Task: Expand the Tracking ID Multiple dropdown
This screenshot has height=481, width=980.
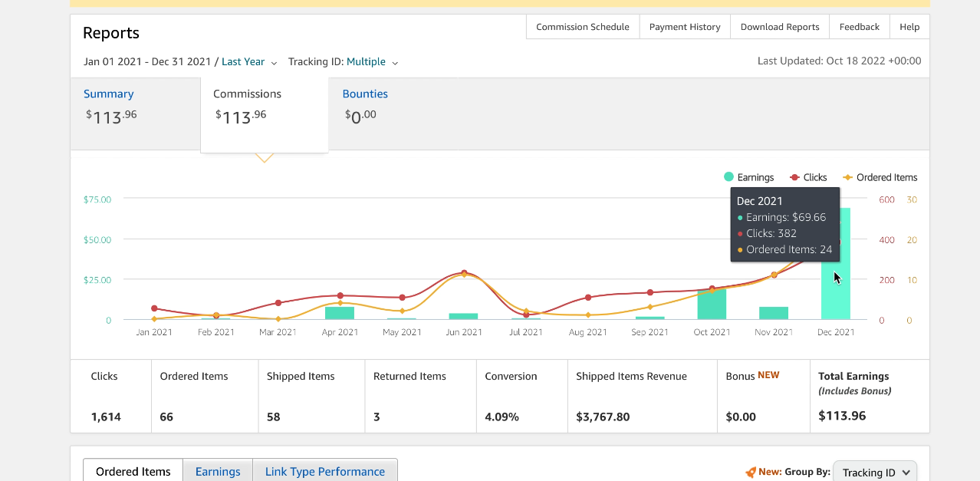Action: coord(372,61)
